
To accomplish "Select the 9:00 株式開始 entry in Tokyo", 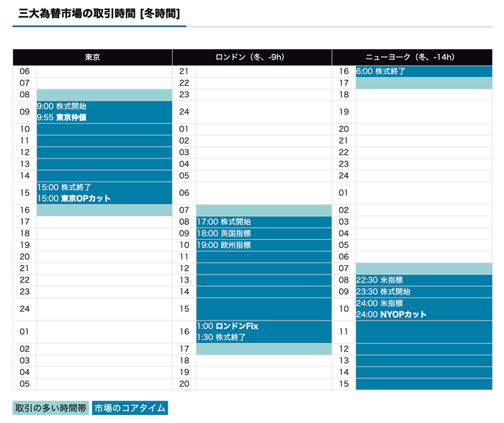I will pos(62,107).
